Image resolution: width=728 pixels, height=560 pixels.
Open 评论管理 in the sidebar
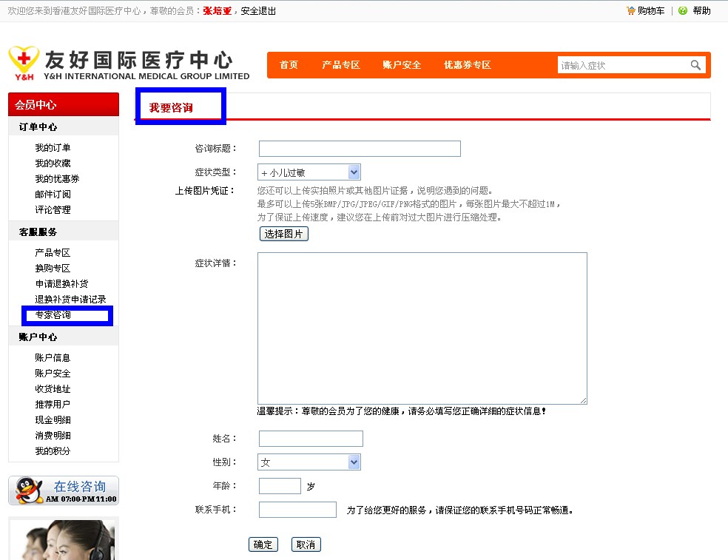(x=53, y=209)
